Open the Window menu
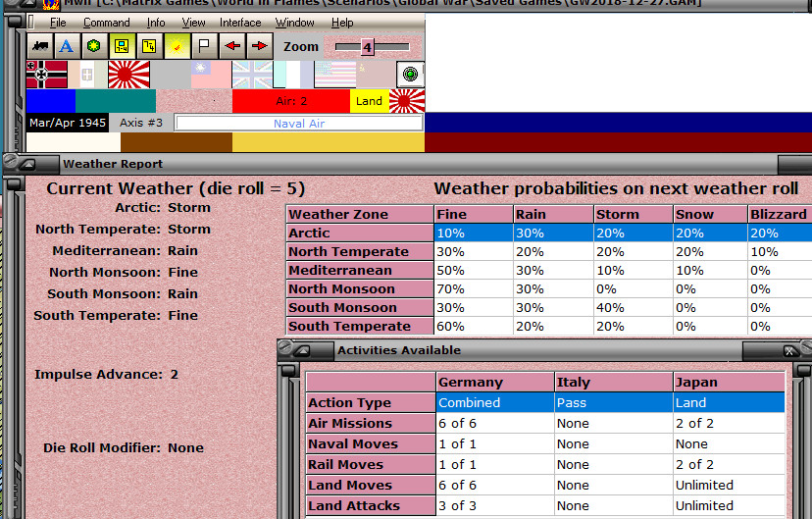This screenshot has width=812, height=519. coord(294,23)
